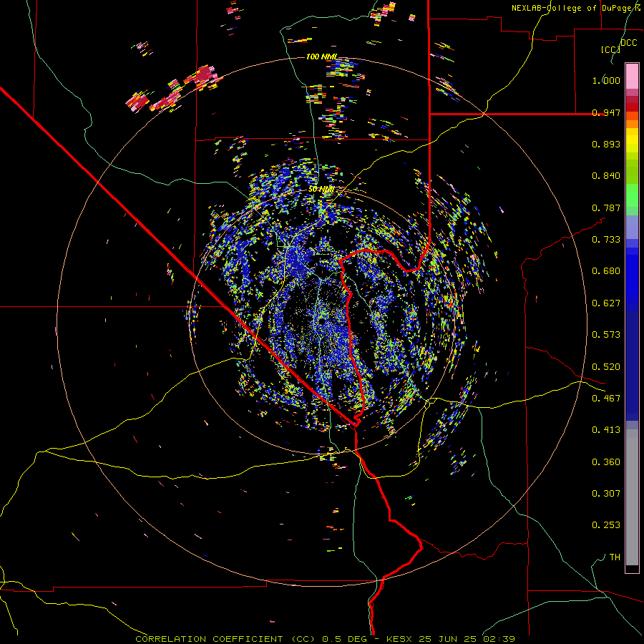Select the 0.573 scale value
Screen dimensions: 644x644
606,335
